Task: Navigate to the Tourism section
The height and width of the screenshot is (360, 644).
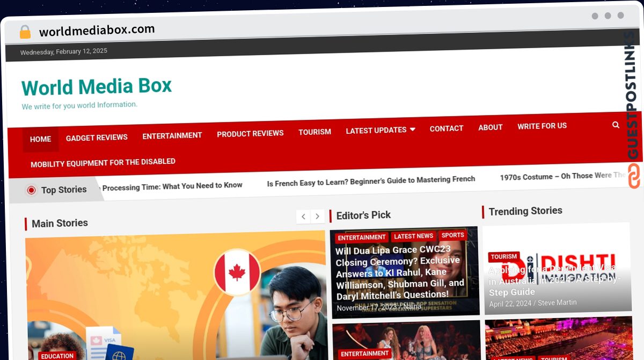Action: 315,132
